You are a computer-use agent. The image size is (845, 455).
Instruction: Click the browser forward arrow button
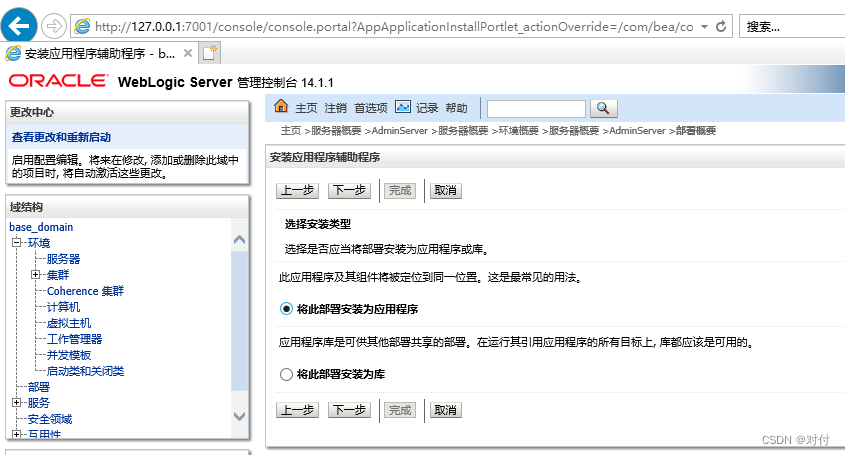(53, 26)
